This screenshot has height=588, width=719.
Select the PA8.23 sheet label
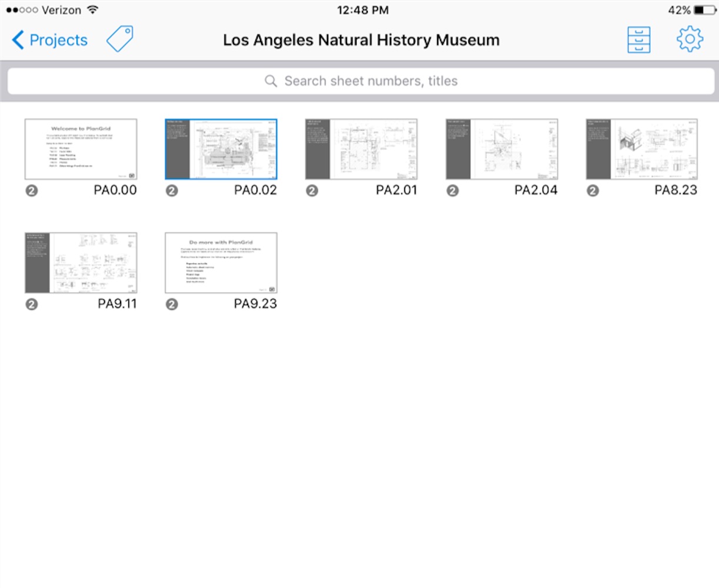click(676, 190)
